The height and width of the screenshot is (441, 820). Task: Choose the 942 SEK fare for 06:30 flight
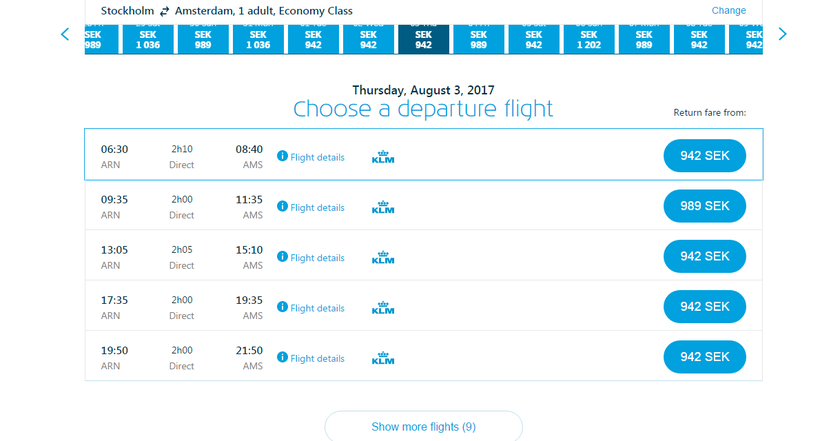[x=704, y=156]
